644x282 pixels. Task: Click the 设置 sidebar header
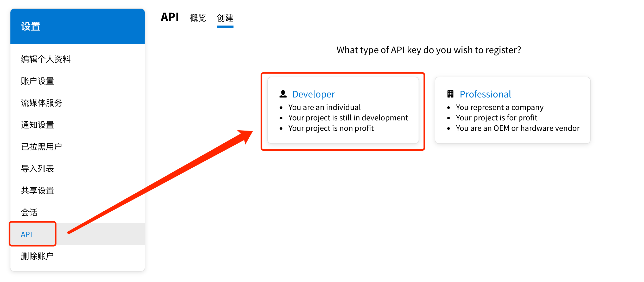tap(31, 26)
